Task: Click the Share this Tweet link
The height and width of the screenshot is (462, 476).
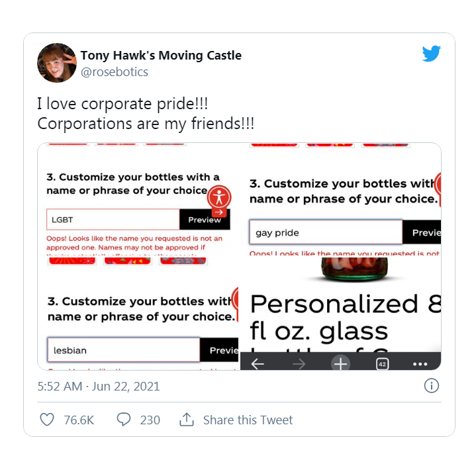Action: (248, 420)
